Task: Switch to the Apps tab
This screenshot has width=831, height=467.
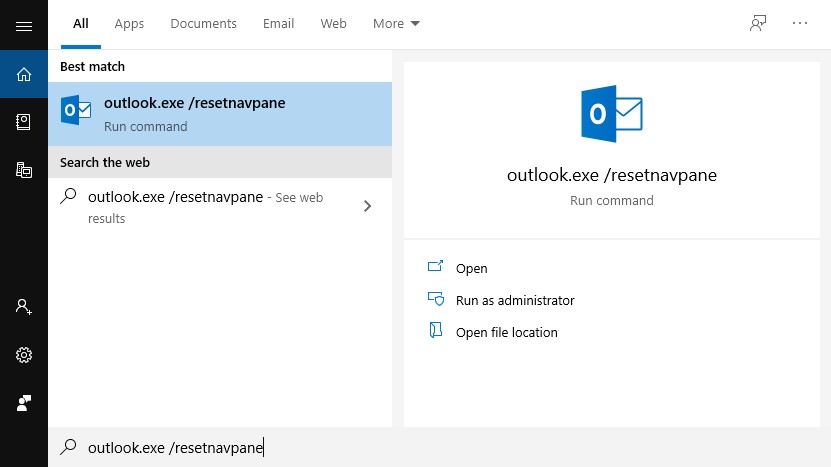Action: tap(129, 24)
